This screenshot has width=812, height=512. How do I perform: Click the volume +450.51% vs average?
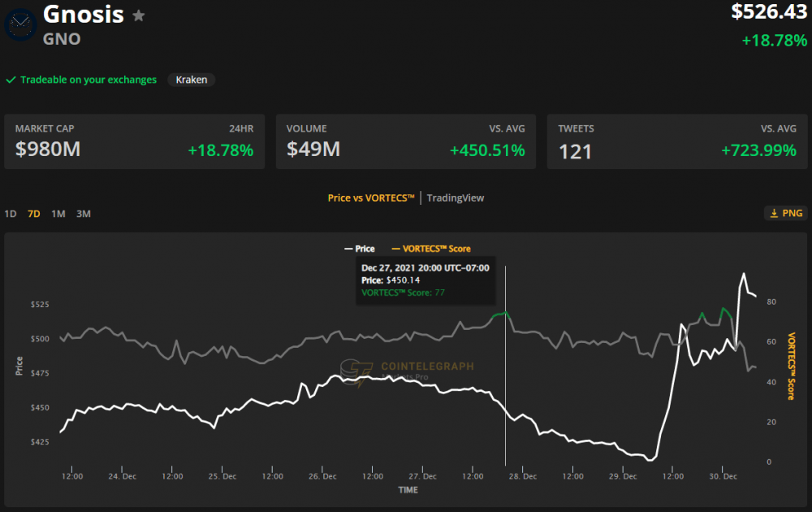click(487, 150)
